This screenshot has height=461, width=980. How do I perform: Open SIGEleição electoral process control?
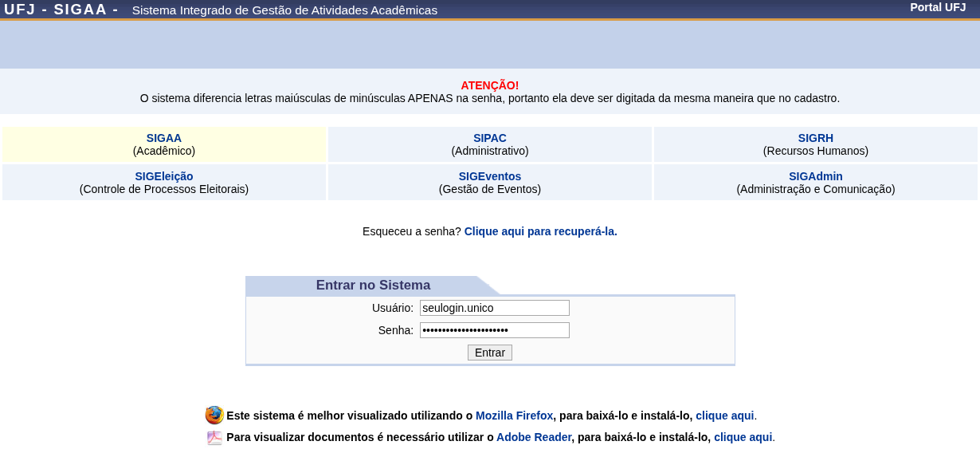coord(164,183)
